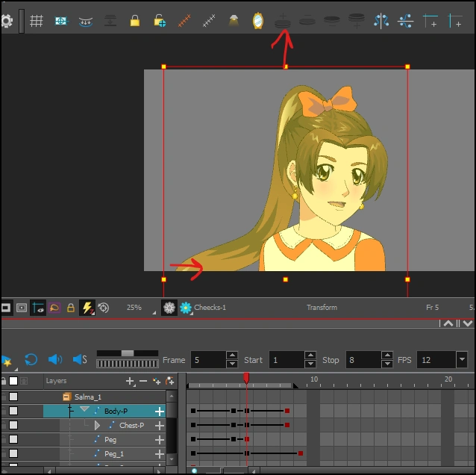Toggle the Peg layer enable checkbox
Viewport: 476px width, 475px height.
(x=13, y=439)
